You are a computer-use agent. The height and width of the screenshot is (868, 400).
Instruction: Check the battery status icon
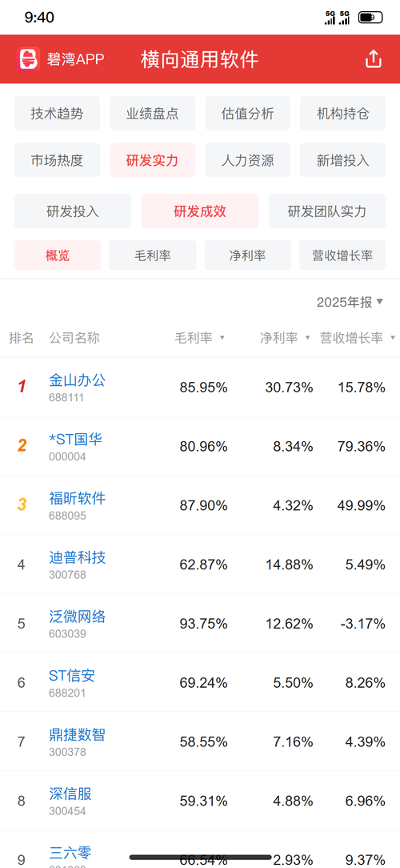click(x=370, y=18)
